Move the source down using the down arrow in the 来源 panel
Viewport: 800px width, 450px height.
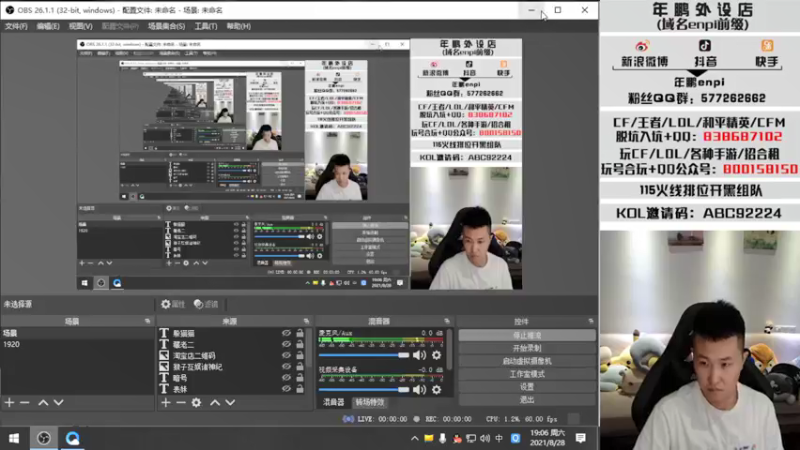point(230,403)
